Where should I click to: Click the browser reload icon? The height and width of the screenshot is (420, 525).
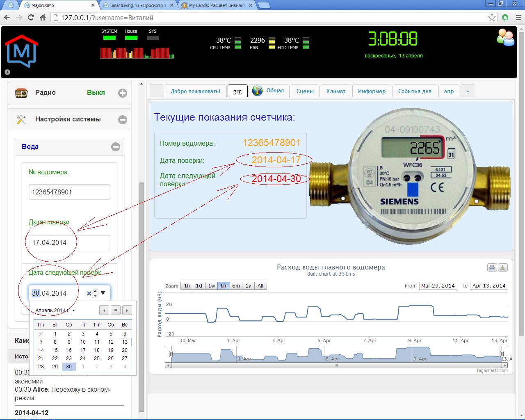click(31, 18)
